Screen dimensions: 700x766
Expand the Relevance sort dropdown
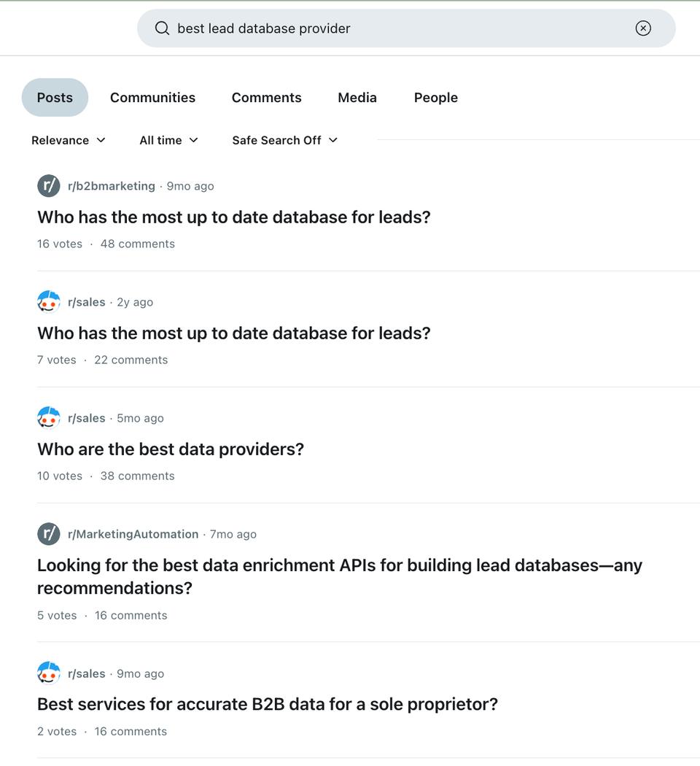coord(69,140)
